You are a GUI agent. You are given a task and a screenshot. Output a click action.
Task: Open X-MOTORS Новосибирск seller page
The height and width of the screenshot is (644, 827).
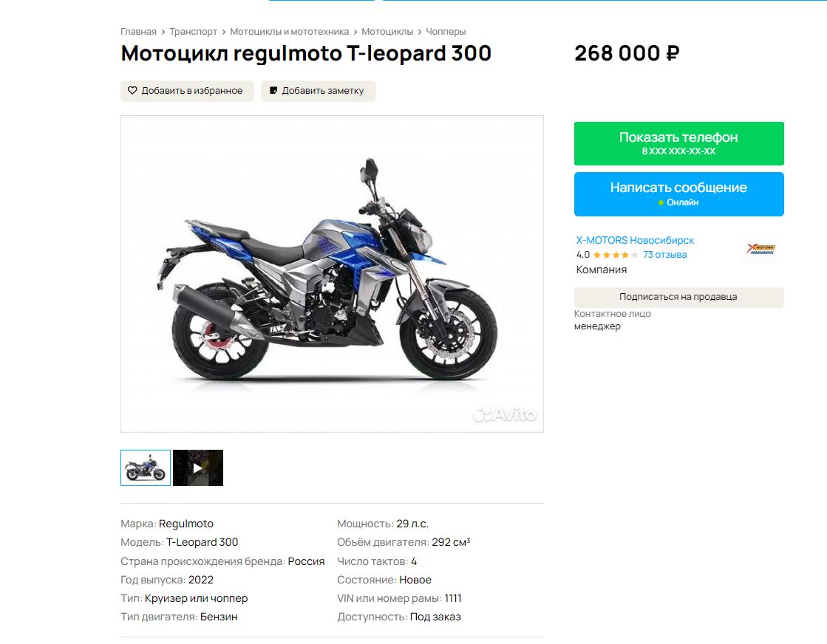(635, 240)
